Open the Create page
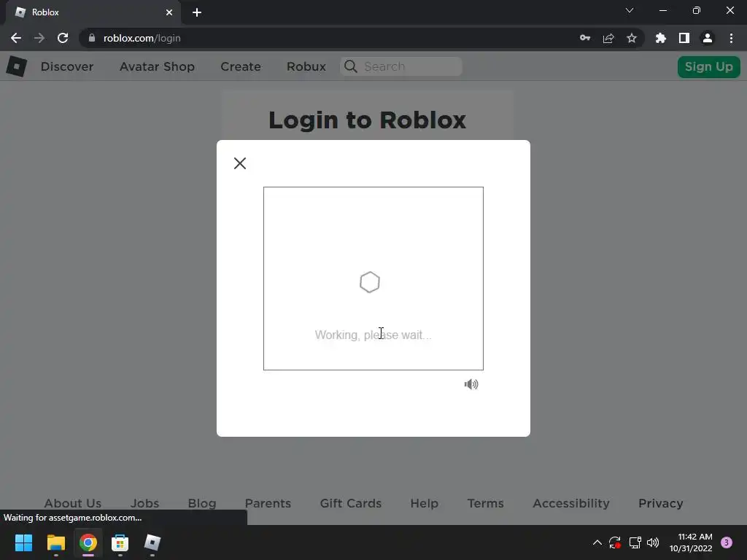Image resolution: width=747 pixels, height=560 pixels. coord(241,66)
